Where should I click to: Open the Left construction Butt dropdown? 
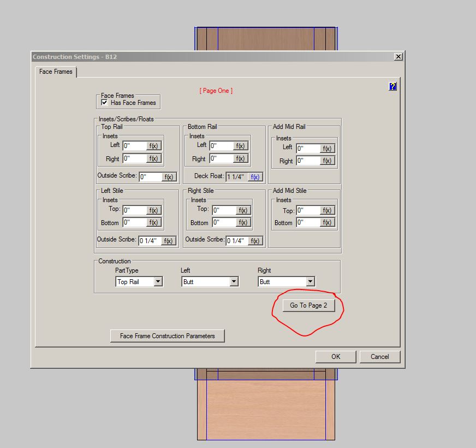(x=234, y=282)
